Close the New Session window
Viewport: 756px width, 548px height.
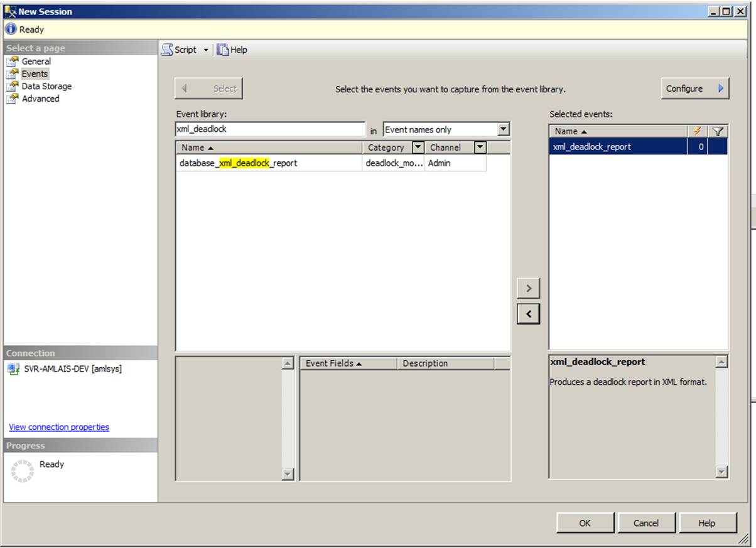pyautogui.click(x=741, y=11)
